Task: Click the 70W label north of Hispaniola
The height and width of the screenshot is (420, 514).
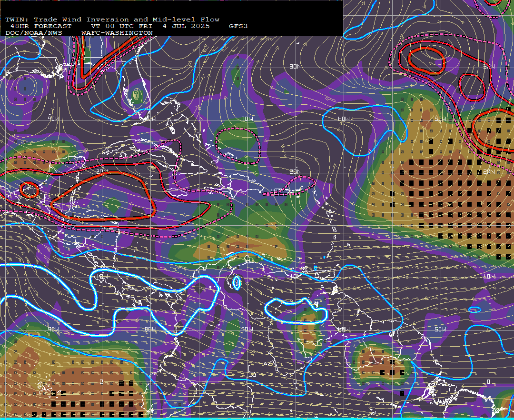Action: point(247,119)
